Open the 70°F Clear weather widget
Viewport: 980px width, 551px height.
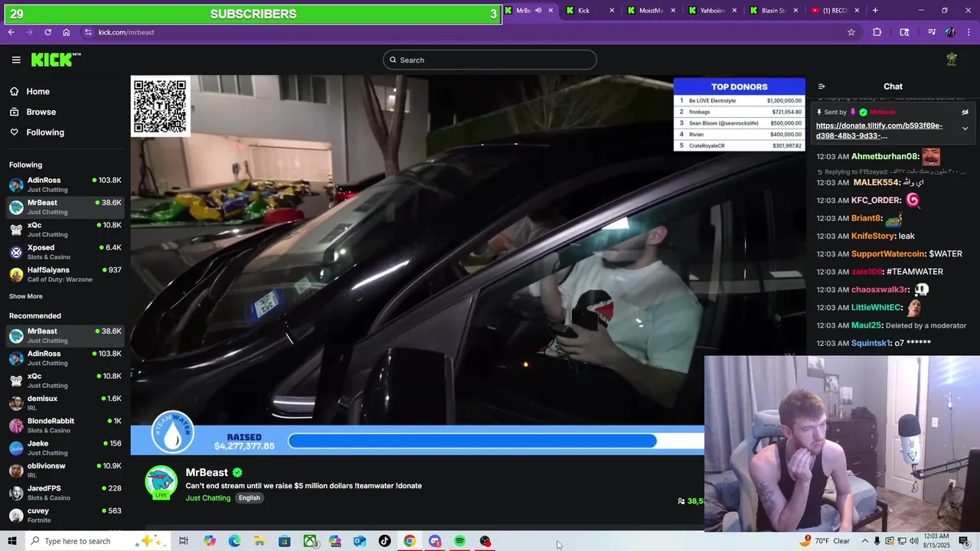[x=825, y=541]
